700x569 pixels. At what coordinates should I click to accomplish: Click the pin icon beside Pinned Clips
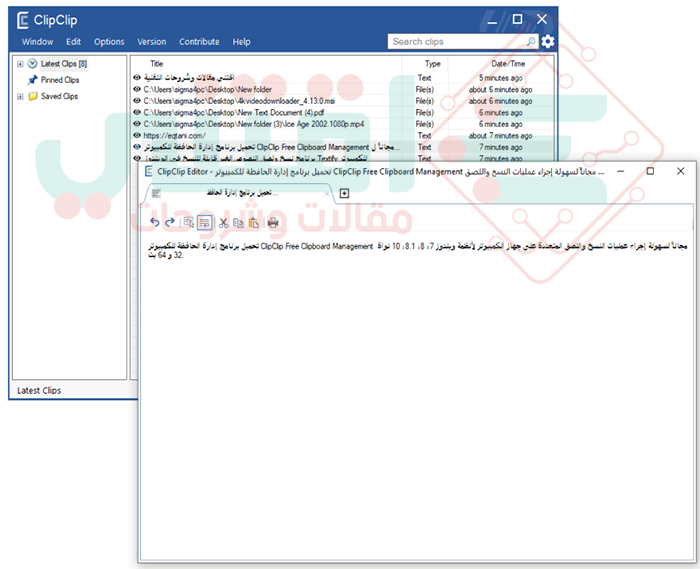32,80
